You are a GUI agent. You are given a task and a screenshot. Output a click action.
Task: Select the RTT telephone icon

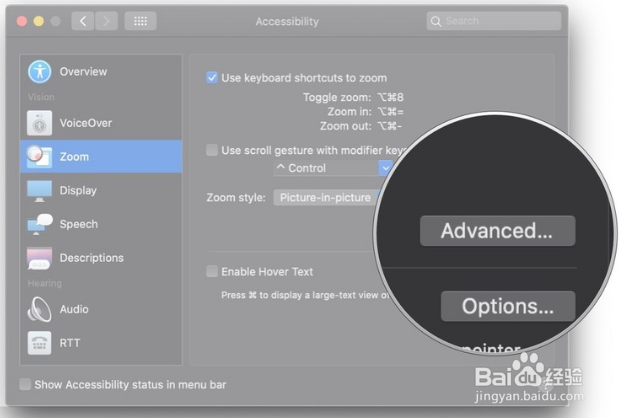(x=39, y=343)
